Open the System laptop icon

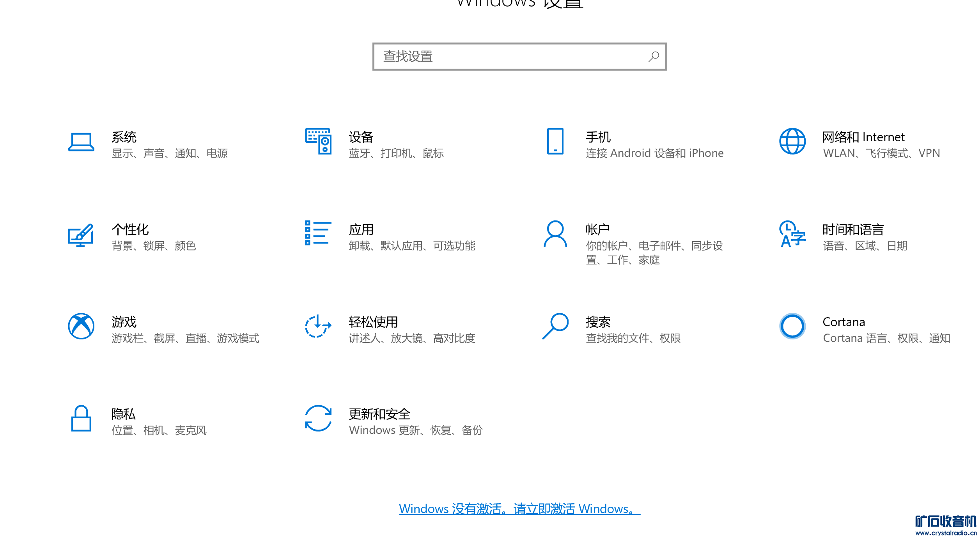(81, 142)
